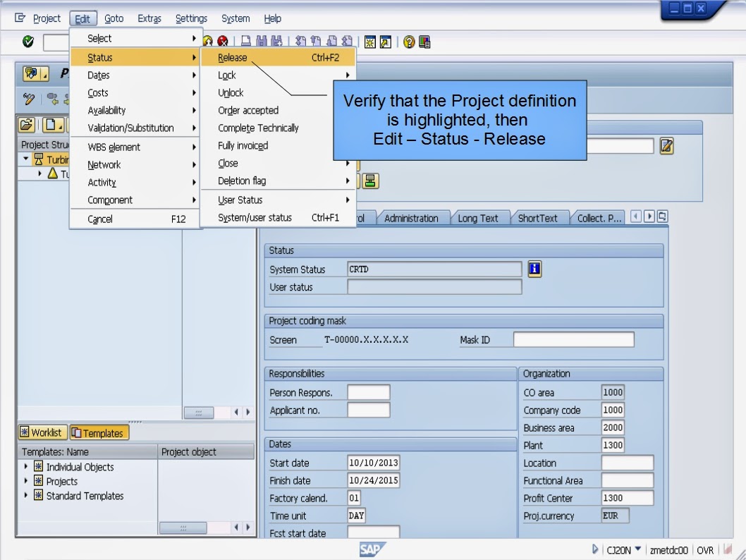Click the System Status information icon

click(x=534, y=269)
